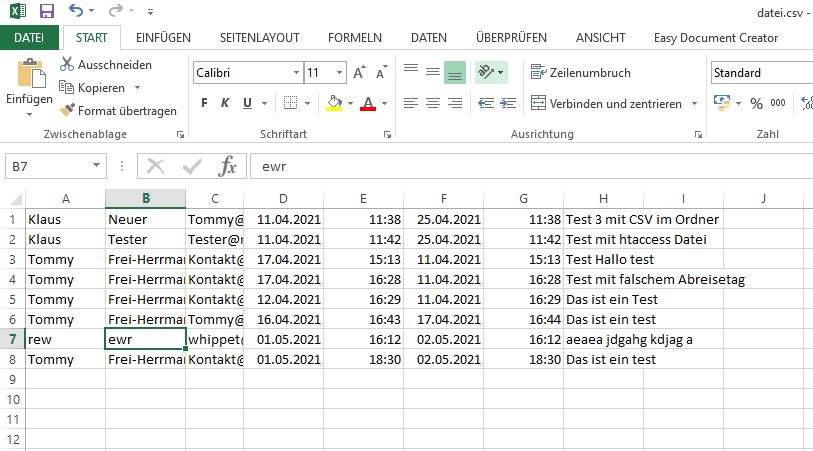This screenshot has height=451, width=813.
Task: Open the borders dropdown arrow
Action: [x=307, y=104]
